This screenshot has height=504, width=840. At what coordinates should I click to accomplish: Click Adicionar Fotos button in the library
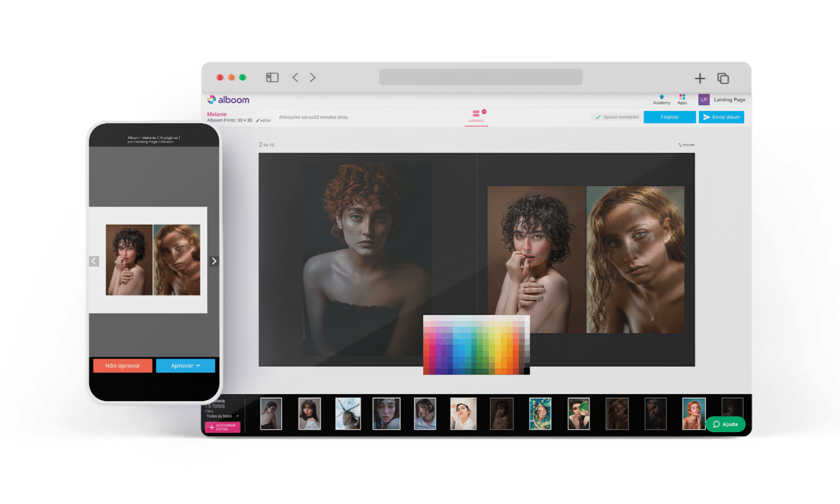point(223,427)
